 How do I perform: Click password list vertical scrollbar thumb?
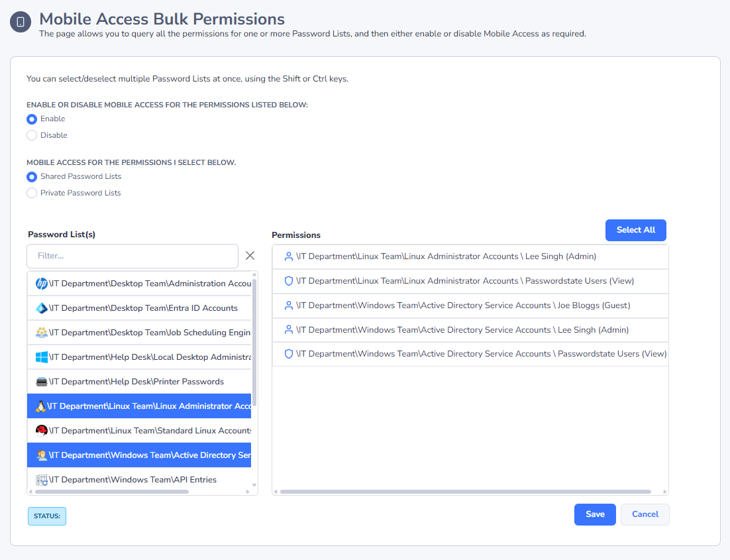tap(254, 341)
